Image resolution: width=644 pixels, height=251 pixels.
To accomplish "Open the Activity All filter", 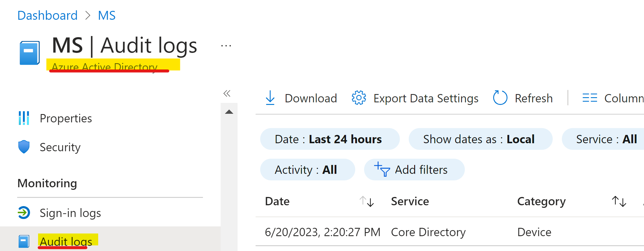I will coord(307,170).
